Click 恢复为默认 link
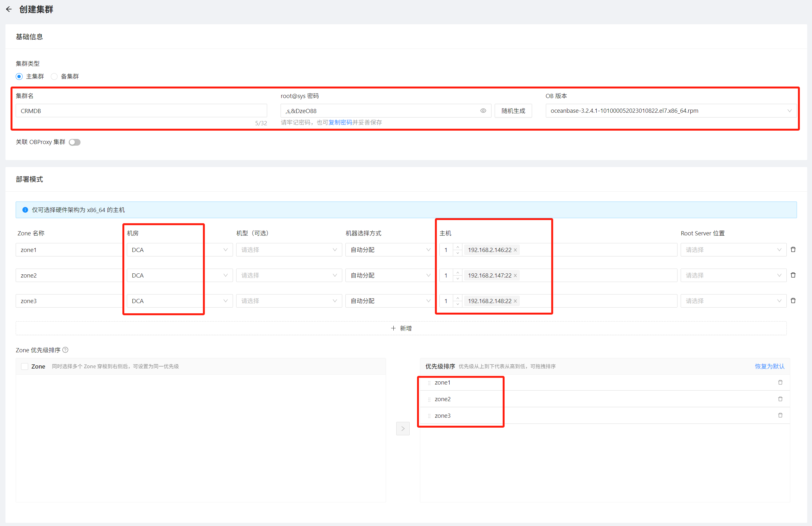The width and height of the screenshot is (812, 526). (x=769, y=366)
